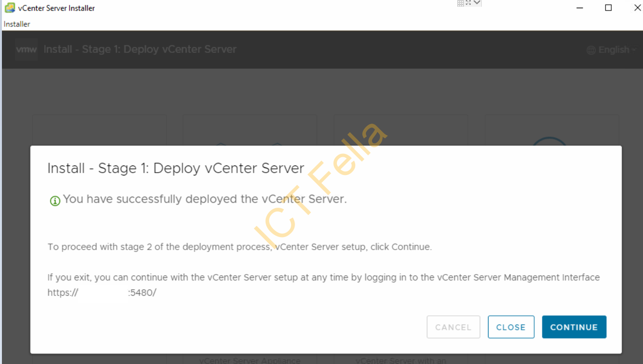Minimize the vCenter Server Installer window

580,8
